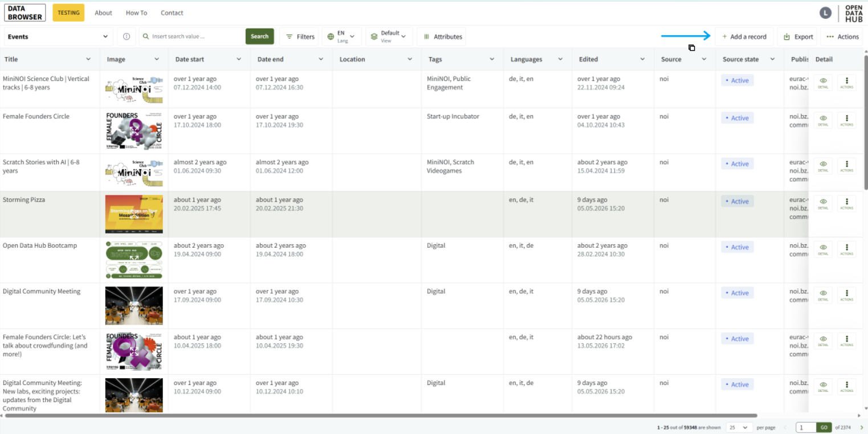Screen dimensions: 868x434
Task: Open records per page dropdown showing 25
Action: pos(739,427)
